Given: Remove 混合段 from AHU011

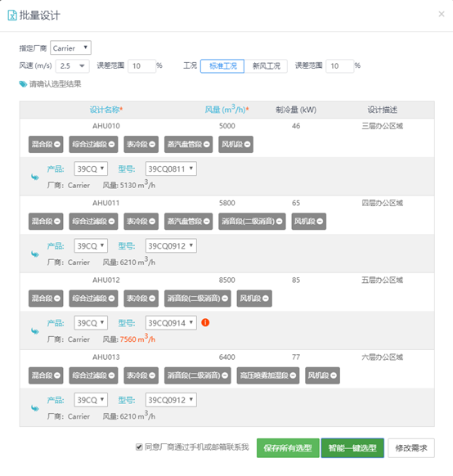Looking at the screenshot, I should tap(57, 222).
